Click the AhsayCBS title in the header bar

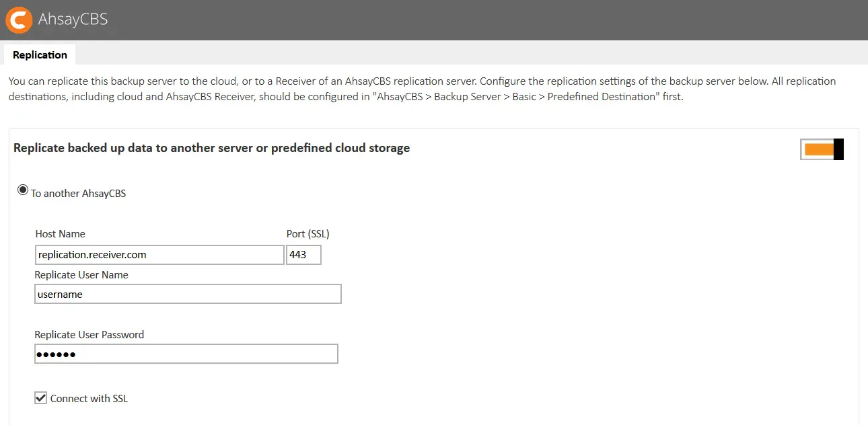click(74, 20)
